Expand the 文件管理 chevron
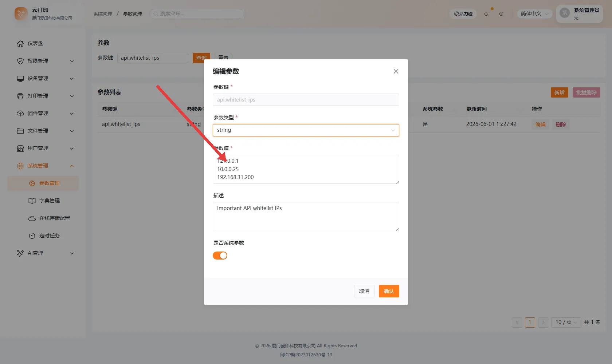The width and height of the screenshot is (612, 364). (x=72, y=131)
